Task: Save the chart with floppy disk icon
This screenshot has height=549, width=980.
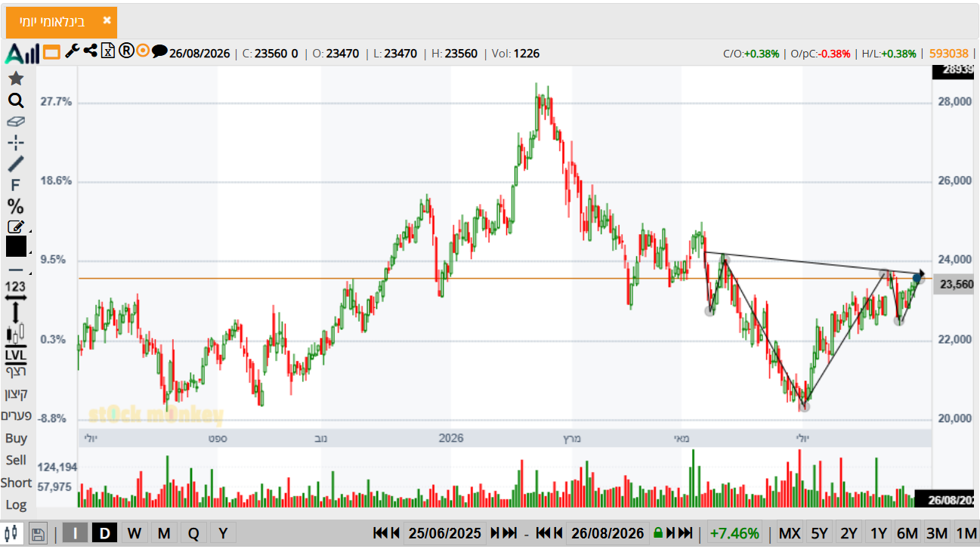Action: tap(38, 534)
